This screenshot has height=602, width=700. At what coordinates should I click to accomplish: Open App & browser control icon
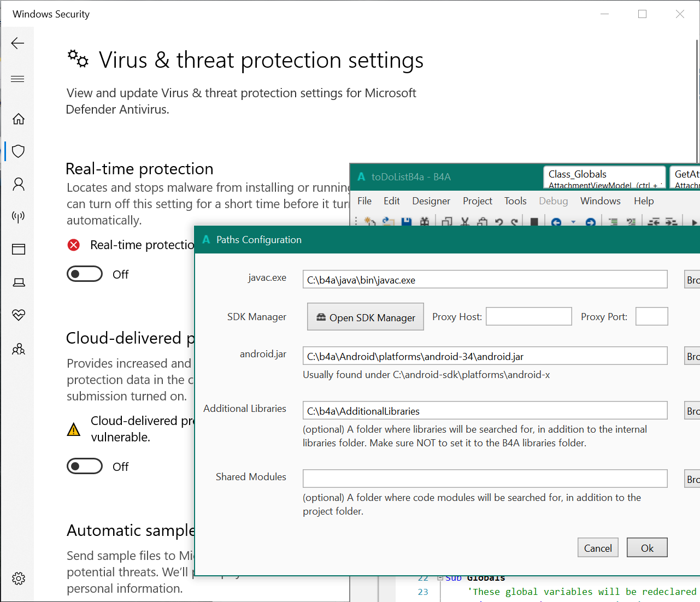pyautogui.click(x=19, y=250)
